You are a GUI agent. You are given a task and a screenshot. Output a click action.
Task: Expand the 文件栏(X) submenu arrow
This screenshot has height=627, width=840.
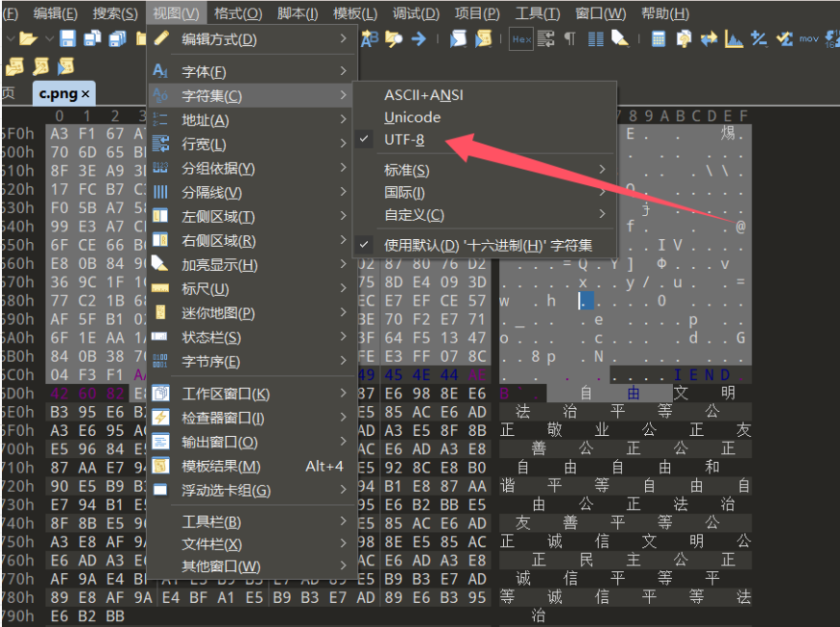[x=344, y=543]
